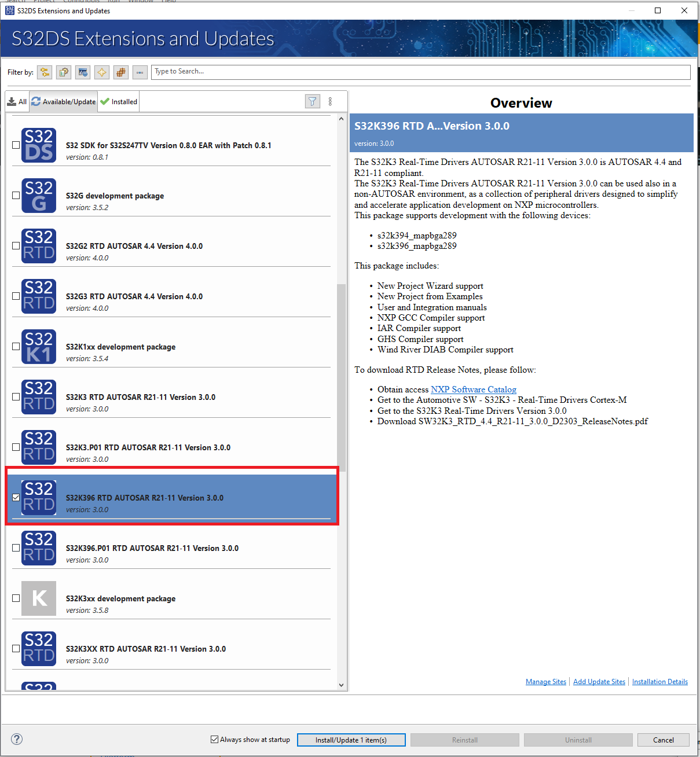Switch to the Installed tab
700x757 pixels.
pyautogui.click(x=119, y=102)
